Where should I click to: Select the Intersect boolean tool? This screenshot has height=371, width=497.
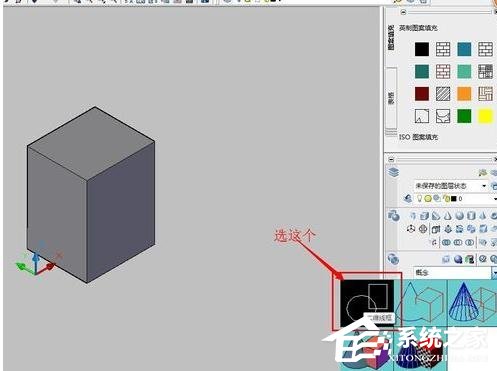pyautogui.click(x=470, y=242)
